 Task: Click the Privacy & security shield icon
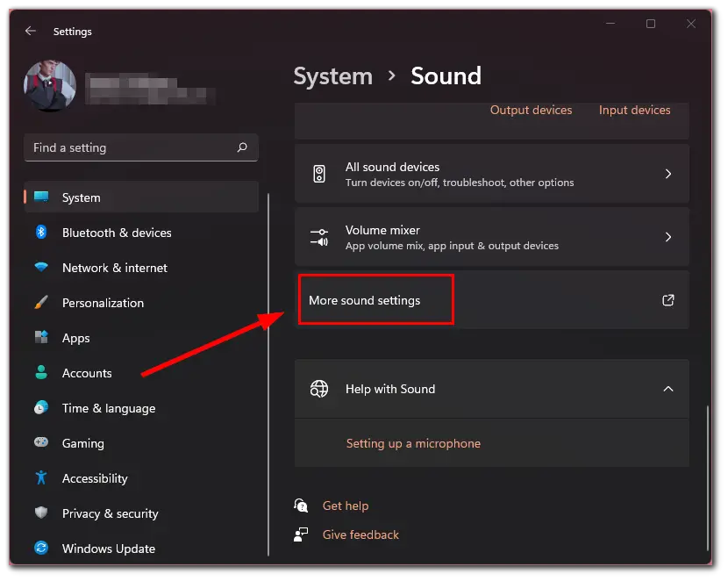coord(41,513)
